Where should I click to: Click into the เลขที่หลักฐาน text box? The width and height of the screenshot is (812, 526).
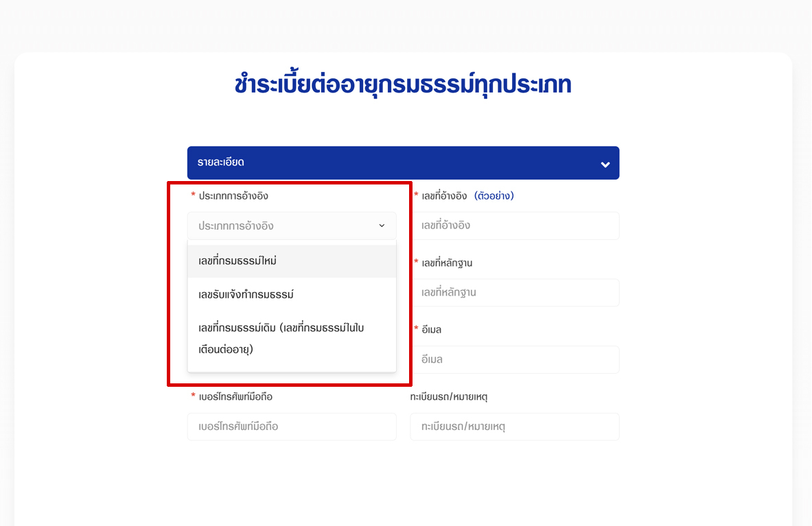514,293
